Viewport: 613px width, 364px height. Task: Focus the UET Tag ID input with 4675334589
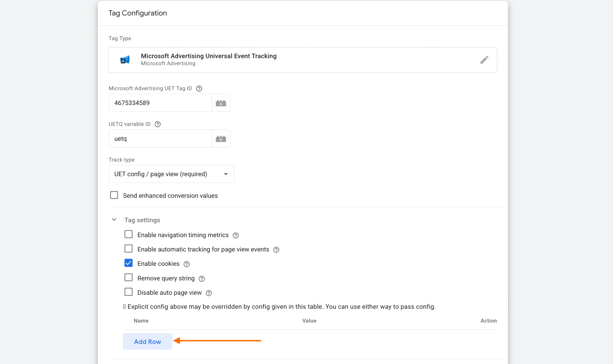tap(160, 103)
